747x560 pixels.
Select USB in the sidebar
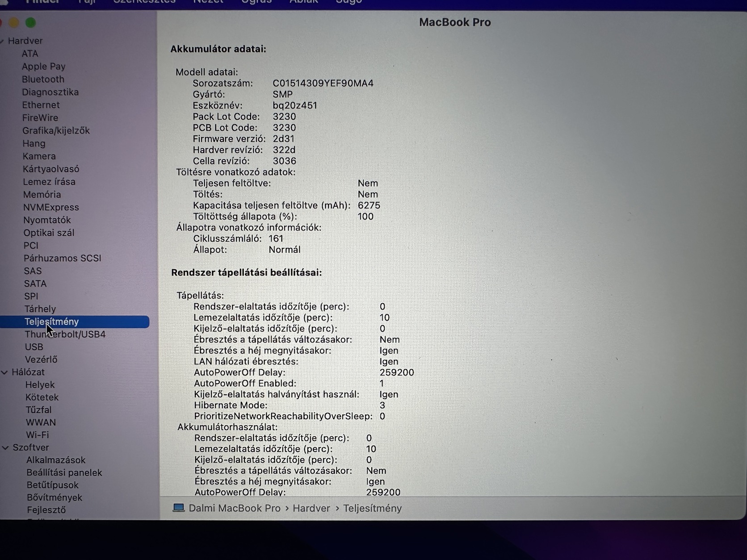pos(34,347)
